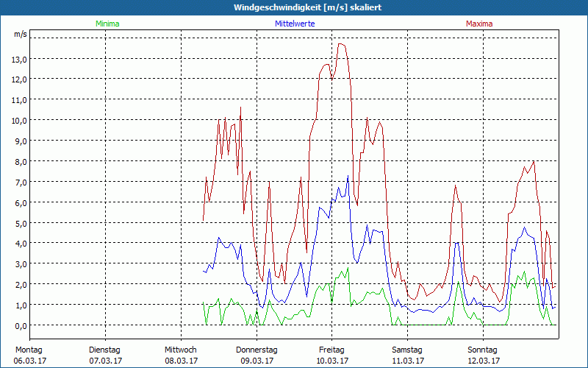
Task: Click the 9,0 y-axis value
Action: pyautogui.click(x=21, y=141)
